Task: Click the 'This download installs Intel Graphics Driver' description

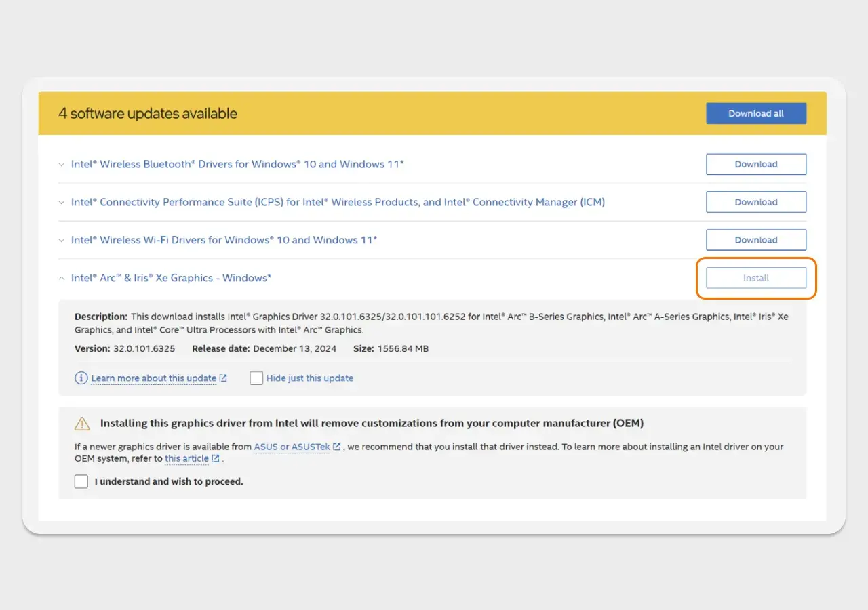Action: click(431, 323)
